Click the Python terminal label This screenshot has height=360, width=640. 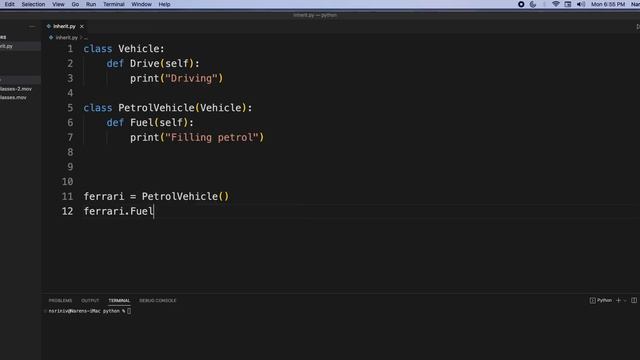604,300
